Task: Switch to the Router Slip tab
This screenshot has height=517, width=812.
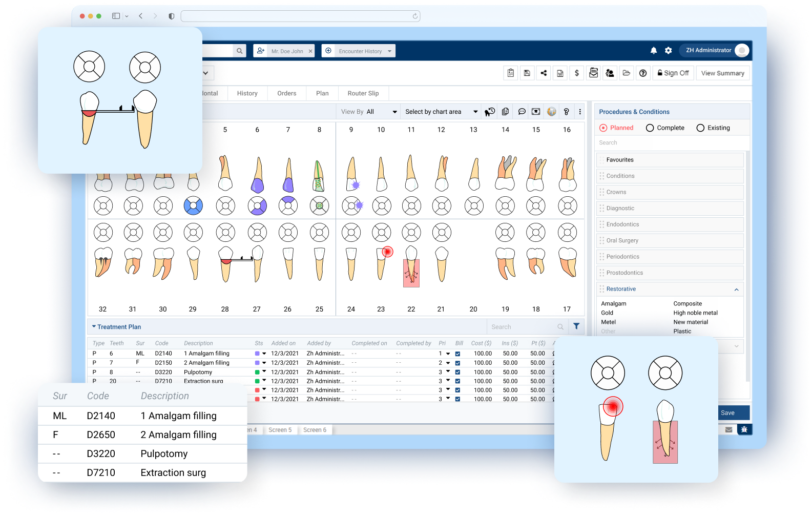Action: click(363, 93)
